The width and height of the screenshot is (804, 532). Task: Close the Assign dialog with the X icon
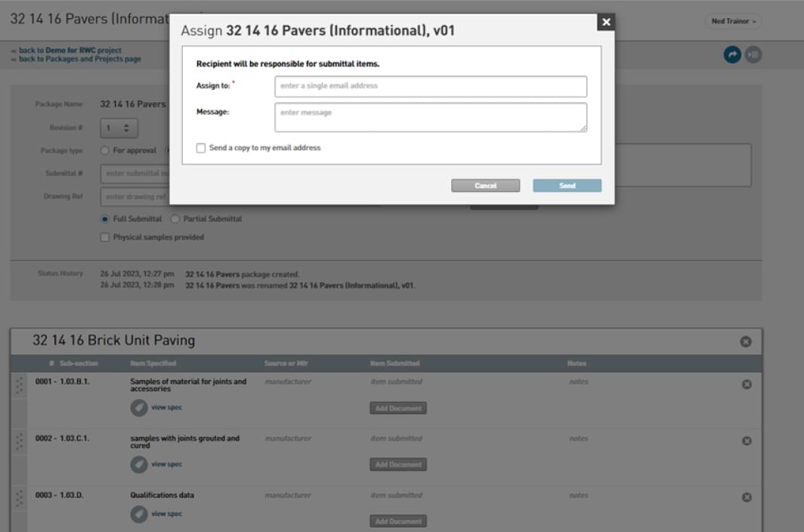tap(605, 22)
